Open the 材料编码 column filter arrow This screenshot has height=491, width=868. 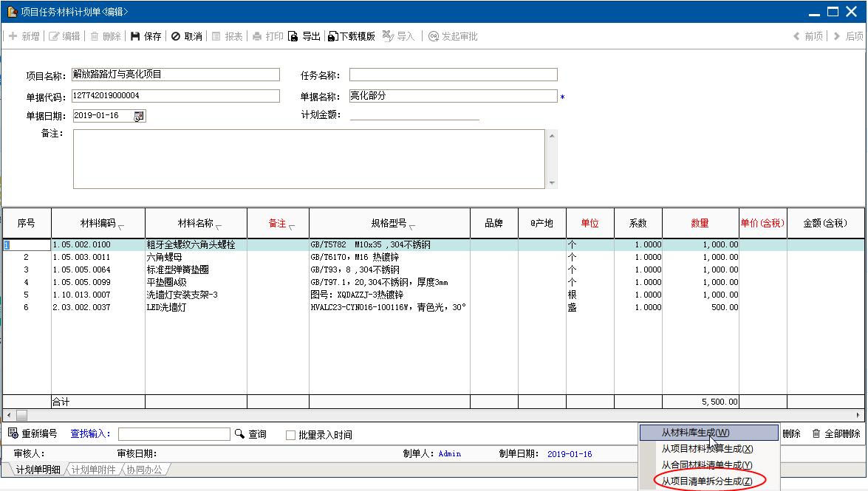pos(121,226)
